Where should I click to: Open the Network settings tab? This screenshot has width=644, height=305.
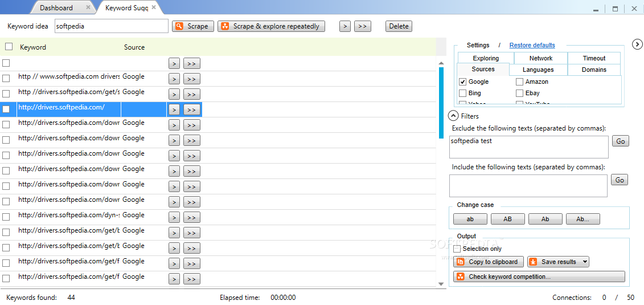pyautogui.click(x=541, y=58)
